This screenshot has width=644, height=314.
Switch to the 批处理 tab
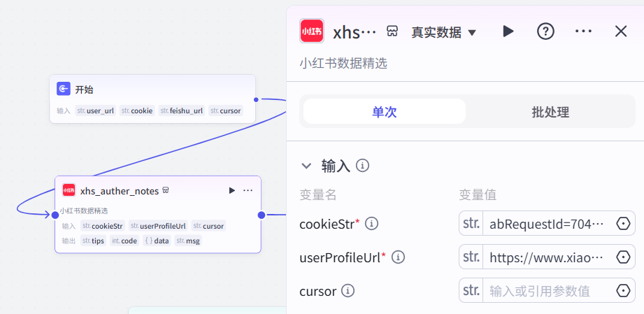pos(550,111)
